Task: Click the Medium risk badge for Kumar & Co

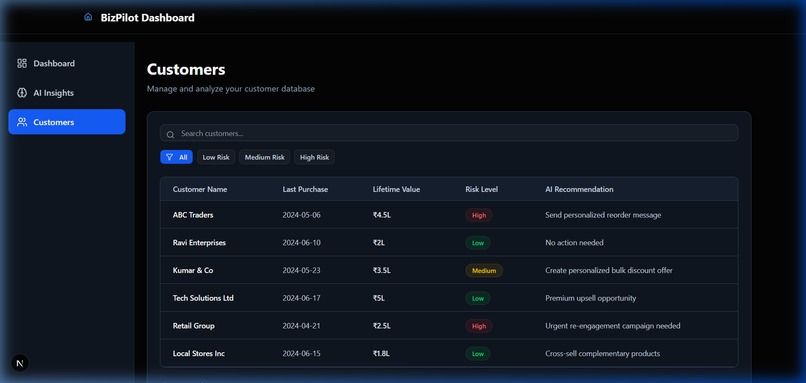Action: [x=484, y=271]
